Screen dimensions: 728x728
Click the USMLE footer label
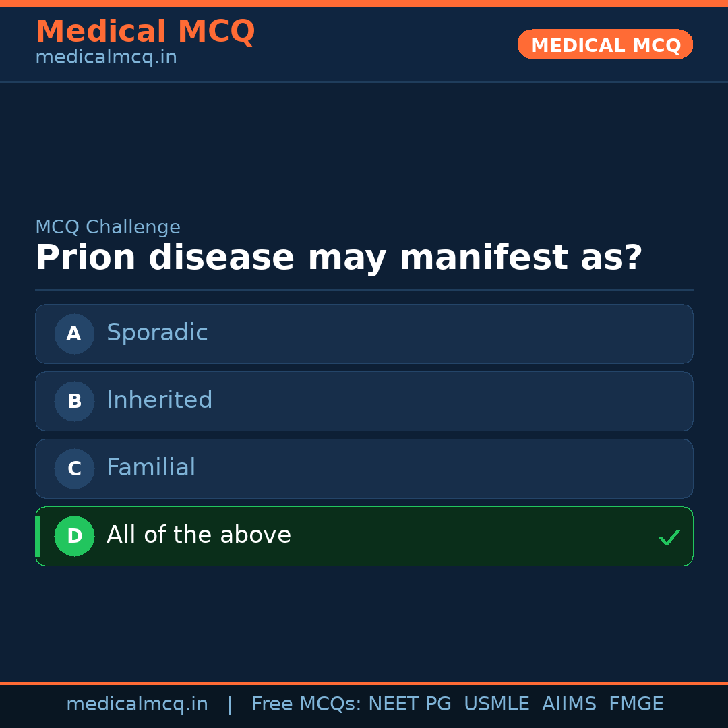coord(496,704)
